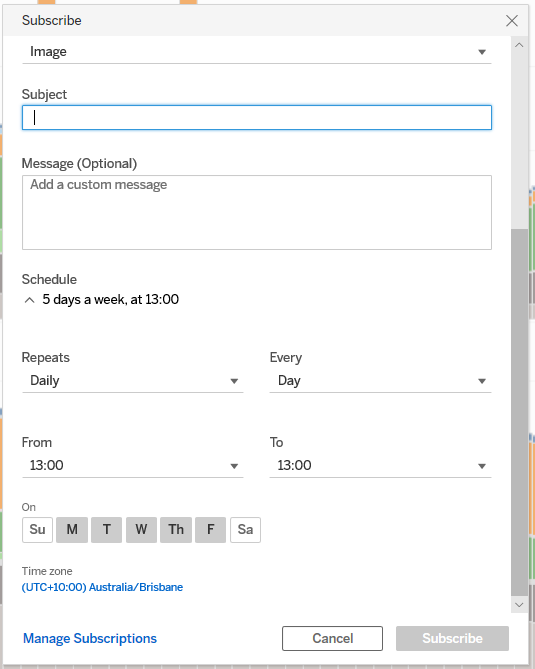Open the Every Day dropdown
535x669 pixels.
pyautogui.click(x=380, y=381)
